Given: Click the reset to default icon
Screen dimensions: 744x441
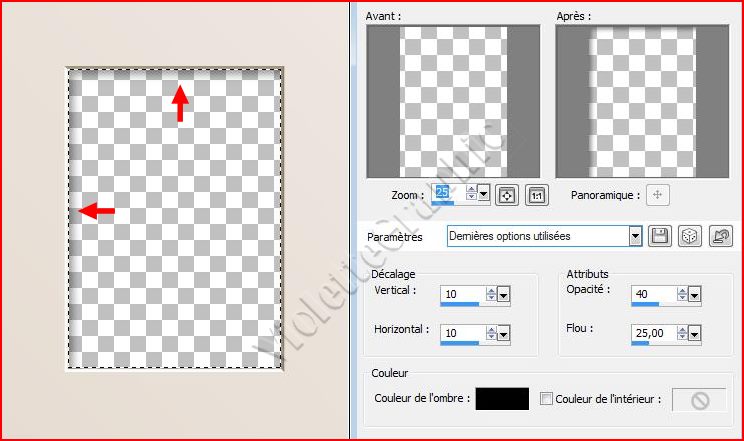Looking at the screenshot, I should pos(719,236).
